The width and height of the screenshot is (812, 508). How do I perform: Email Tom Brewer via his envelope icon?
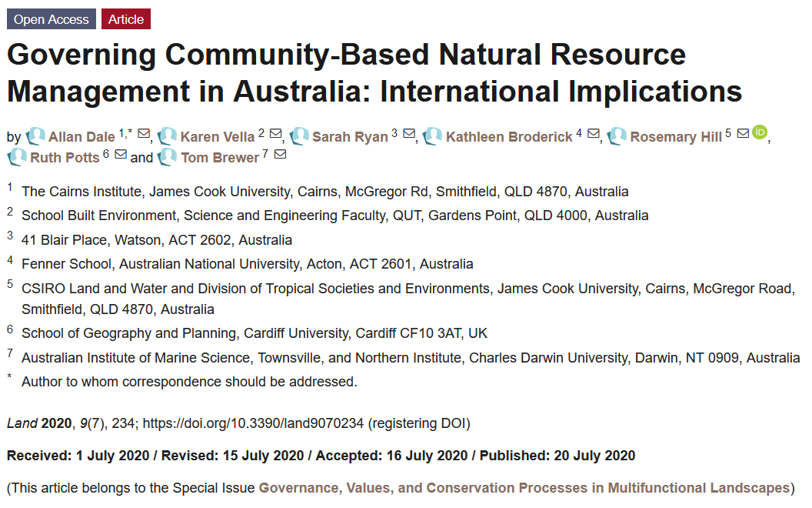[x=280, y=155]
